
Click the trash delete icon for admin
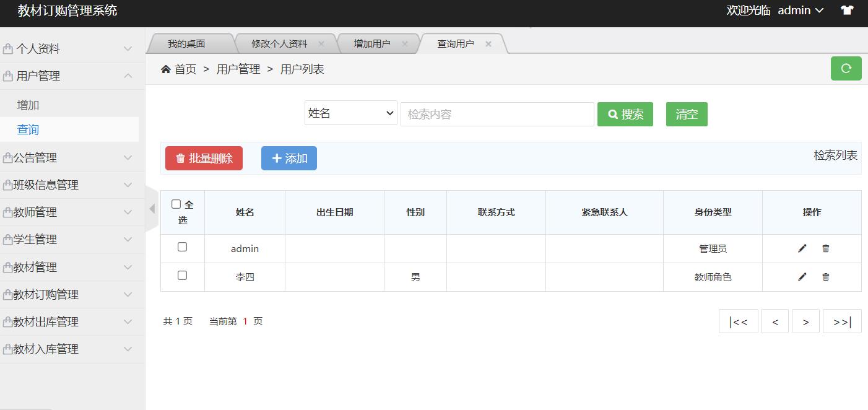click(825, 248)
